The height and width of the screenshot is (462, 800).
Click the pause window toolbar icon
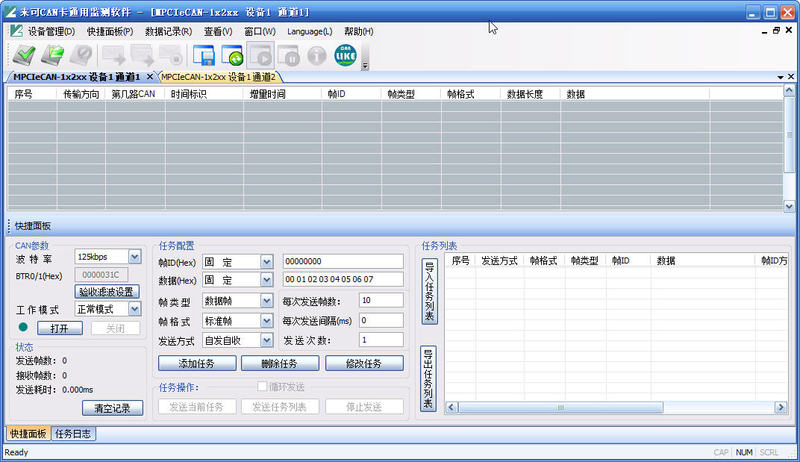coord(289,55)
